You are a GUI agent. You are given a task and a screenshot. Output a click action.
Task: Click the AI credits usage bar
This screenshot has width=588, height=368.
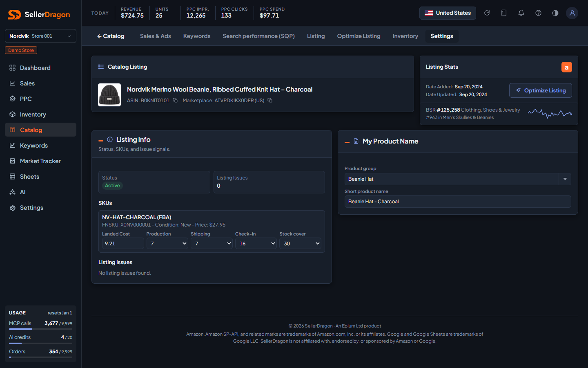(x=40, y=343)
